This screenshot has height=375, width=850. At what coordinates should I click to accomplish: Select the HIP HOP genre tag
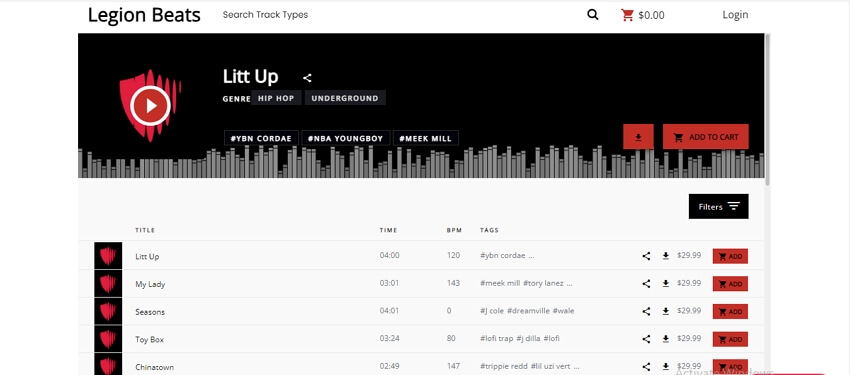276,98
